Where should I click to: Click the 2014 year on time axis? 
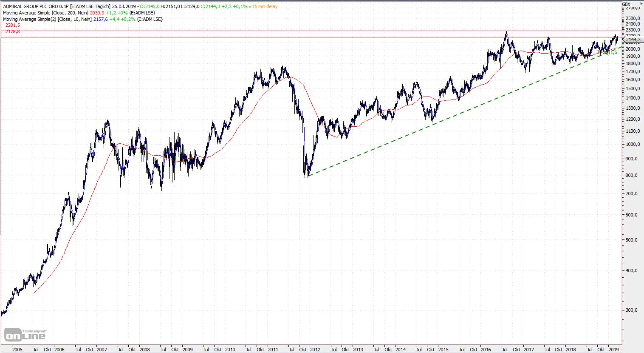coord(401,350)
